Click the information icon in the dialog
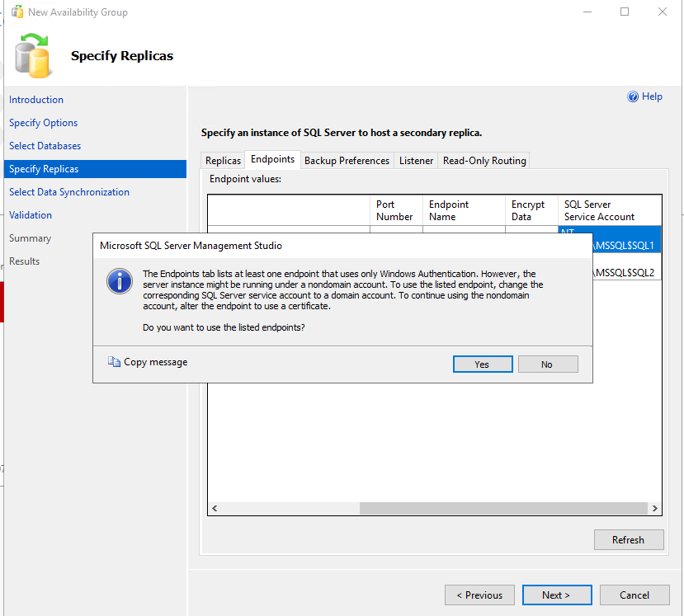The width and height of the screenshot is (684, 616). (120, 281)
